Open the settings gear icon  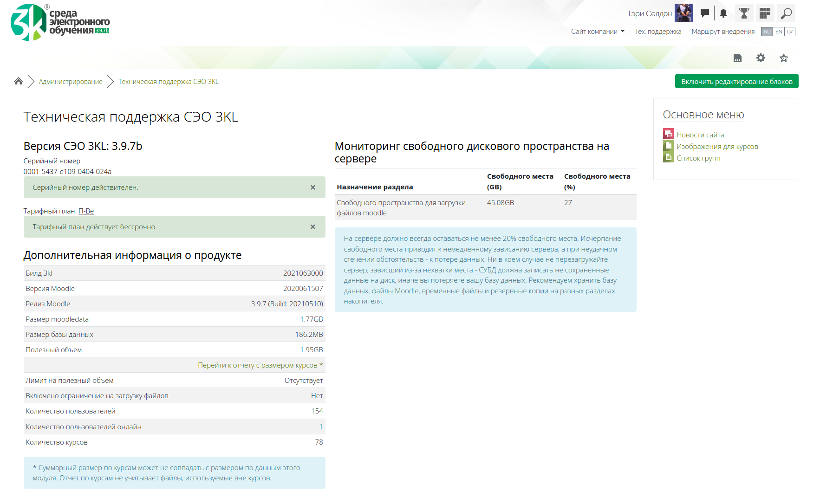click(761, 58)
